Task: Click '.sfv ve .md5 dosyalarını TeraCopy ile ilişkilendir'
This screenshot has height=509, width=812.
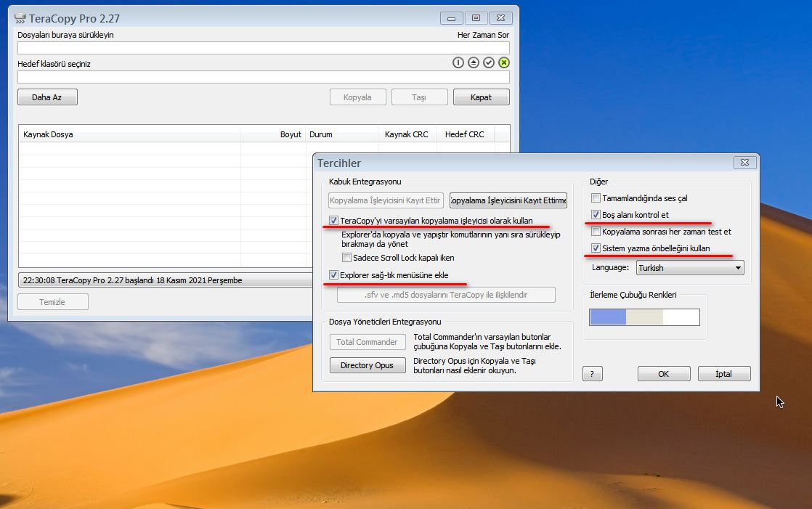Action: tap(446, 295)
